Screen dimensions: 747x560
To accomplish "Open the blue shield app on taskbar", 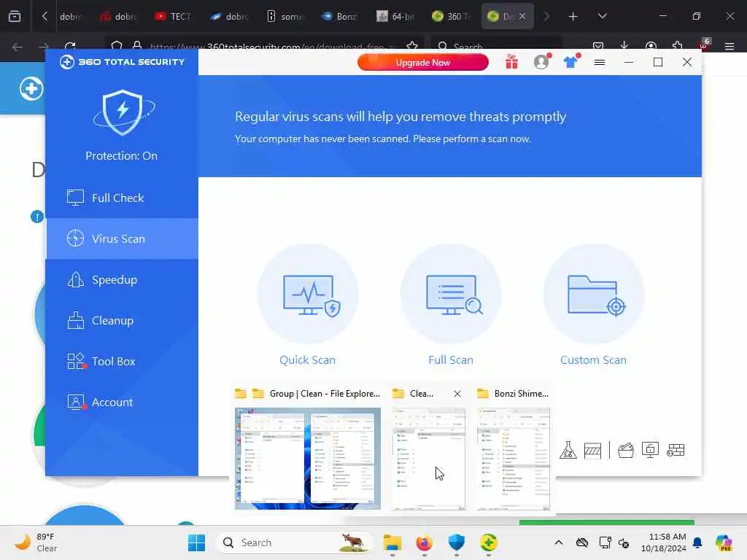I will click(457, 542).
